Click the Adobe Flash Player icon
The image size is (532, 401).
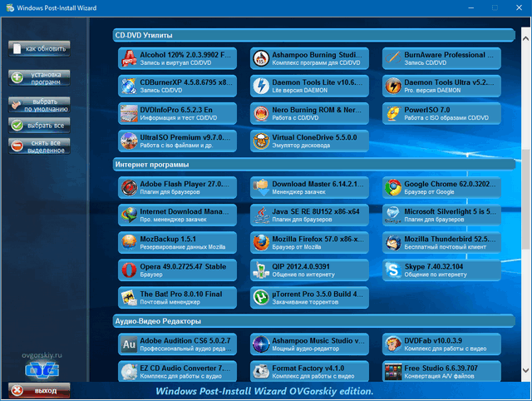pyautogui.click(x=130, y=187)
